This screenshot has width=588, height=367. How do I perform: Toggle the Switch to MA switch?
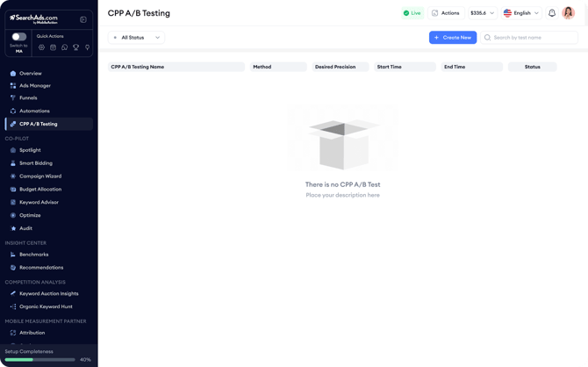pos(18,37)
